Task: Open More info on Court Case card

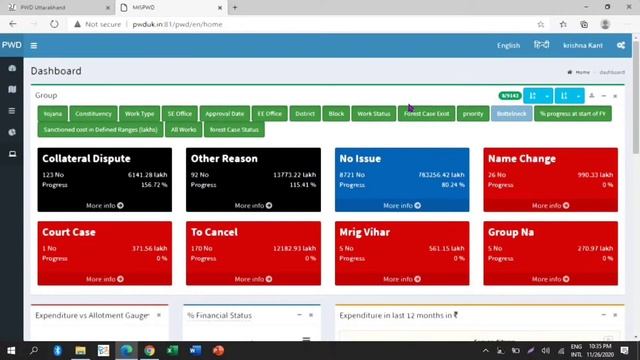Action: (x=105, y=279)
